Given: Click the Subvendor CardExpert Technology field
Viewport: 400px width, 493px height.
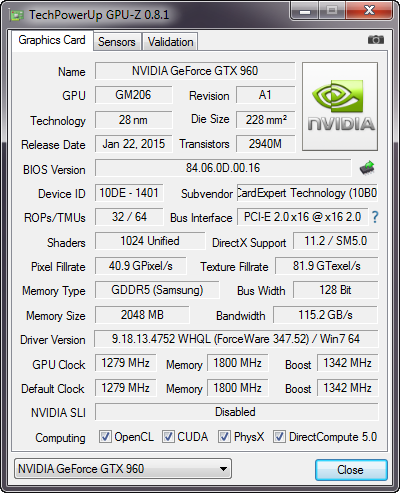Looking at the screenshot, I should coord(307,193).
